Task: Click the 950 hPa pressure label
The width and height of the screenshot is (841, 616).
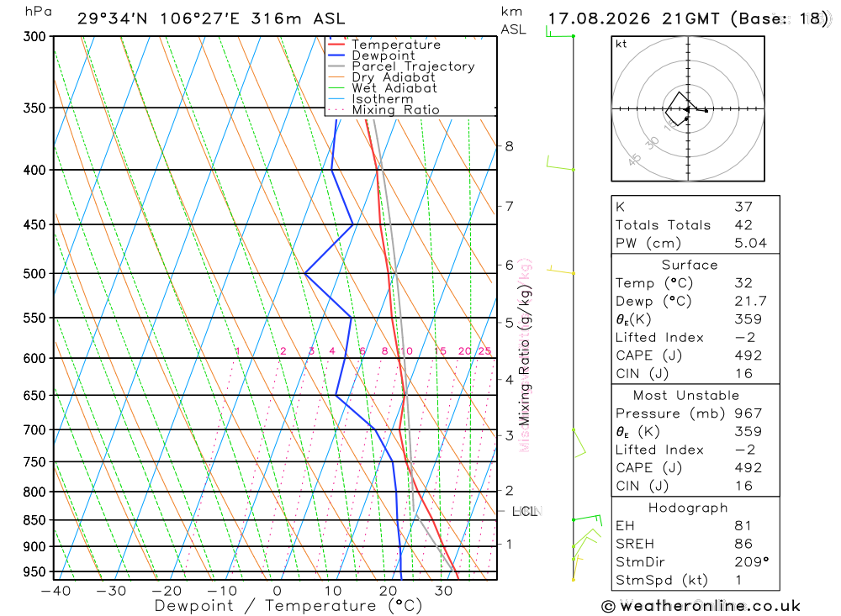Action: [x=34, y=572]
